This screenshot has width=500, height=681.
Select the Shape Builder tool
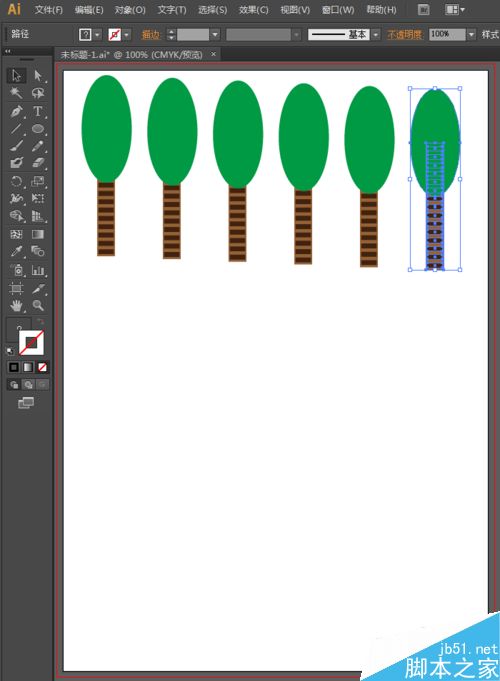[17, 216]
